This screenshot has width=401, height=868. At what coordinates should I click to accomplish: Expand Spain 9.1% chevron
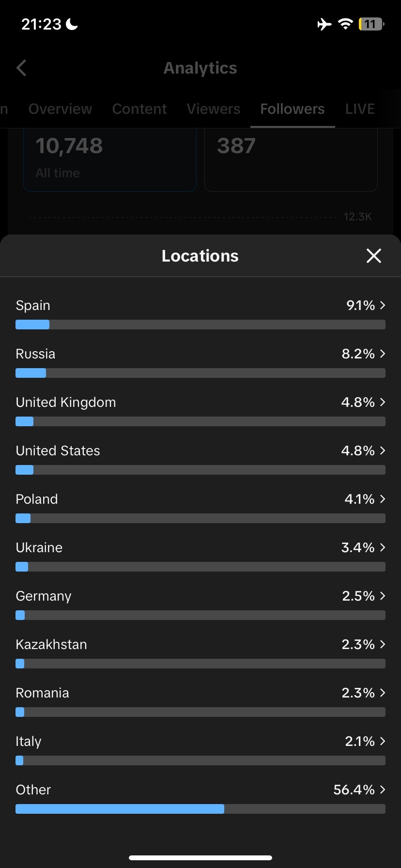383,305
